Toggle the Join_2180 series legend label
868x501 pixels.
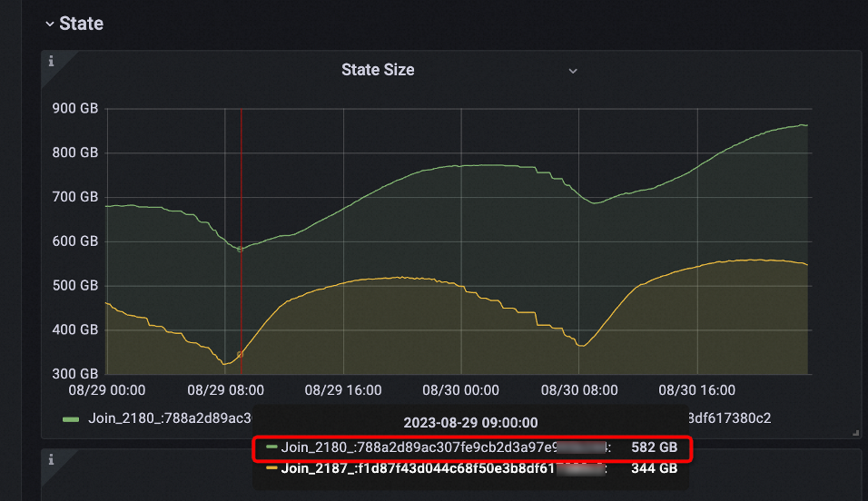tap(171, 418)
